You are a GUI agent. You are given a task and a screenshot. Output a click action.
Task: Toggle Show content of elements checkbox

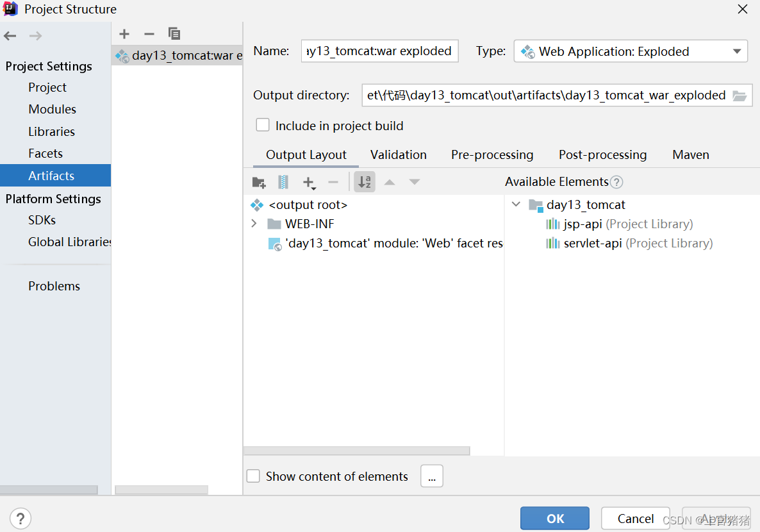254,476
